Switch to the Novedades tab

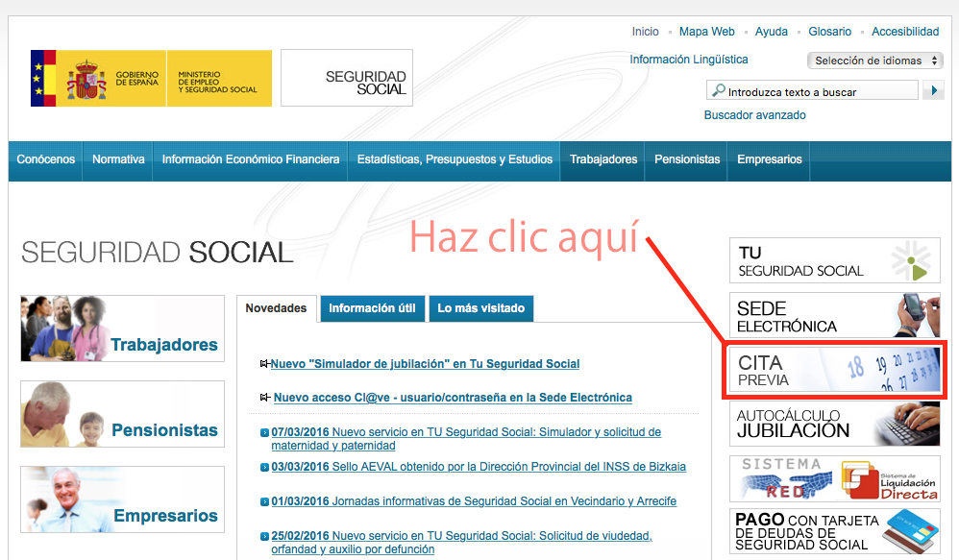[276, 308]
